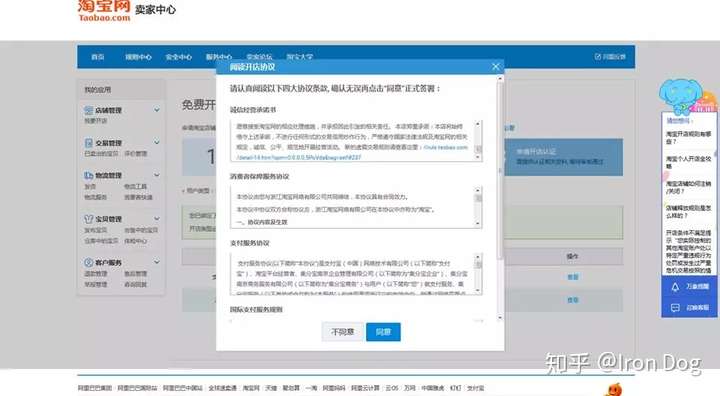The image size is (720, 396).
Task: Open 仓库中的宝贝 under 宝贝管理
Action: pos(101,241)
